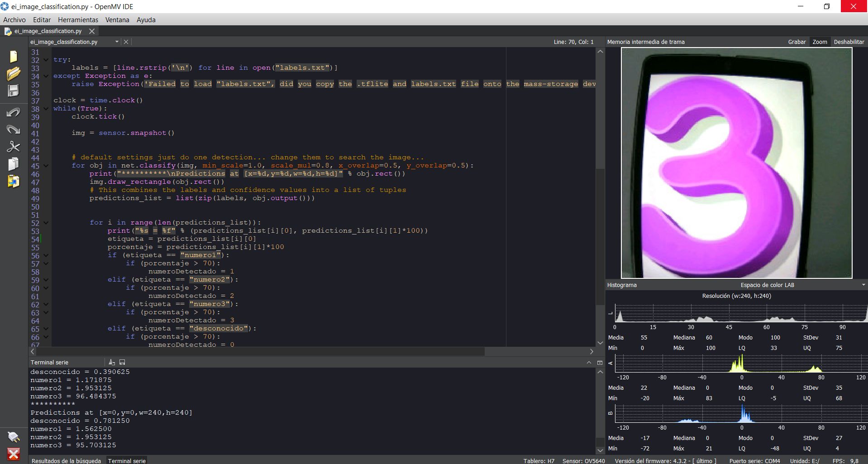Close the ei_image_classification.py tab

coord(92,31)
